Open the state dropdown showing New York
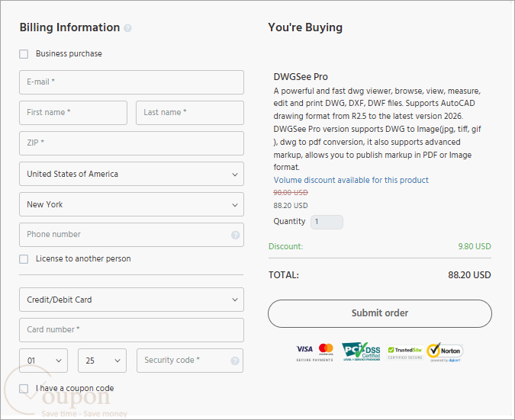The image size is (515, 420). (x=131, y=204)
